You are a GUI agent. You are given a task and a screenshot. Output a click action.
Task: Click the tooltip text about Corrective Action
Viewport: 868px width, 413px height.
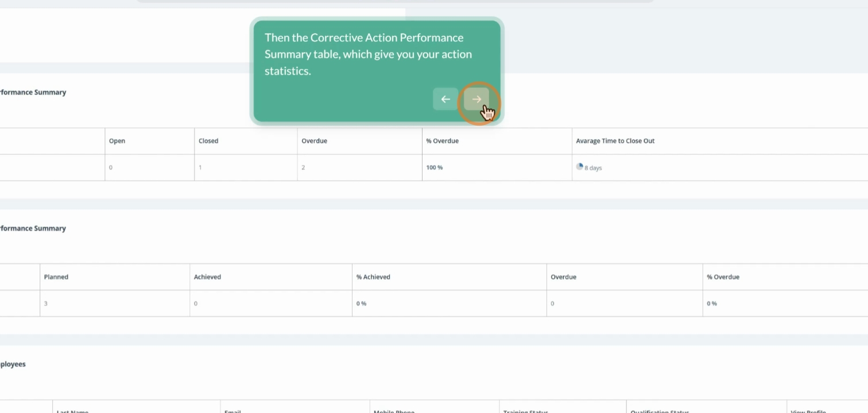click(x=368, y=54)
